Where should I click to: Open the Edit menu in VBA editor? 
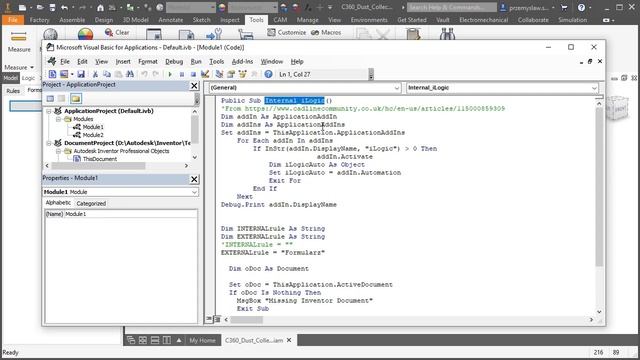coord(82,62)
